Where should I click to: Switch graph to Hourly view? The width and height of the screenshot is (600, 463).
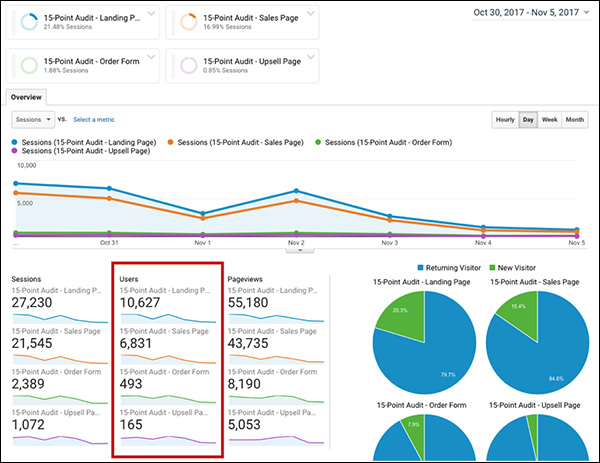[505, 119]
